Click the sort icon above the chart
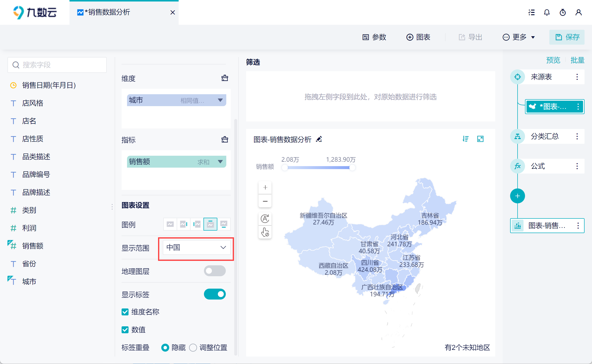Screen dimensions: 592x364 pyautogui.click(x=465, y=139)
